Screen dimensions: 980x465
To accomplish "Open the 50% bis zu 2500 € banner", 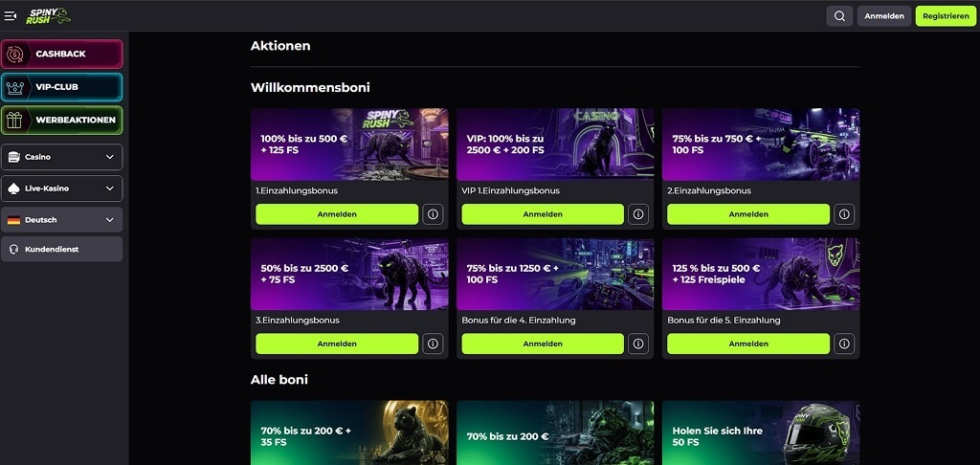I will 349,275.
